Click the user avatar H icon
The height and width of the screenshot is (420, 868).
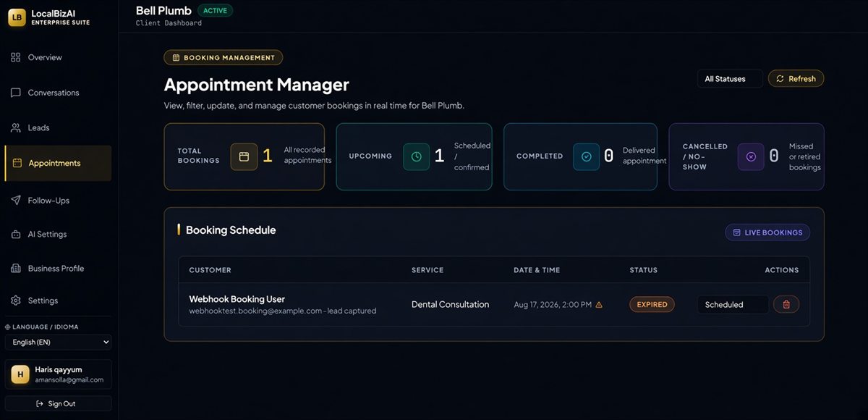[20, 374]
